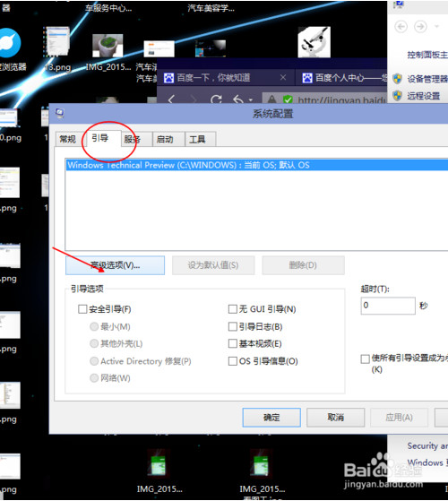Click the 系统配置 title bar icon

coord(60,113)
